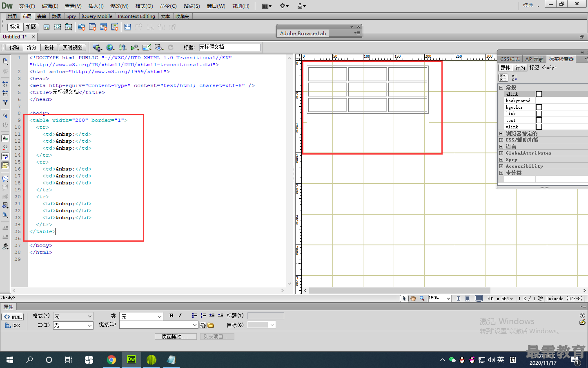Click collapse full tag icon
This screenshot has width=588, height=368.
click(5, 83)
